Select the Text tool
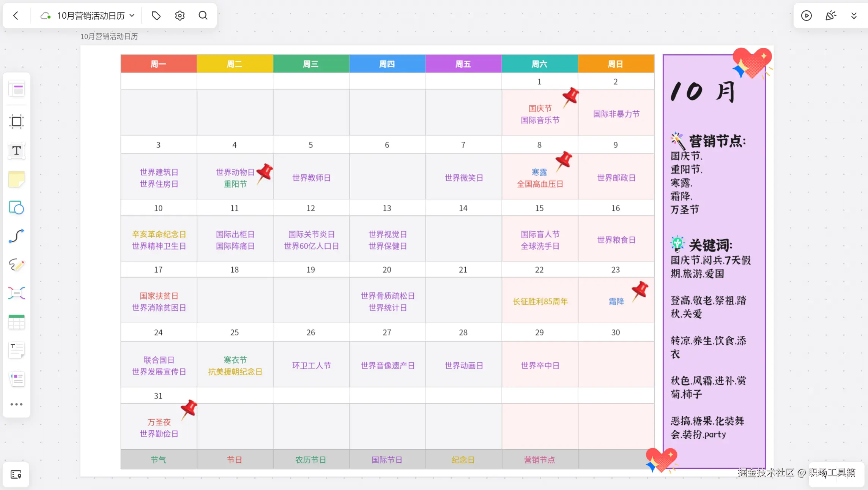This screenshot has height=490, width=868. [16, 150]
